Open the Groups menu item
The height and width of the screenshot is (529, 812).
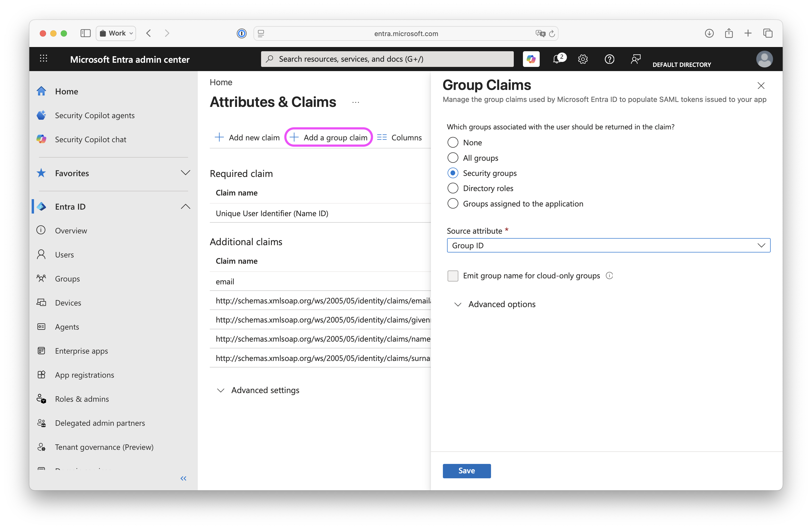coord(67,278)
